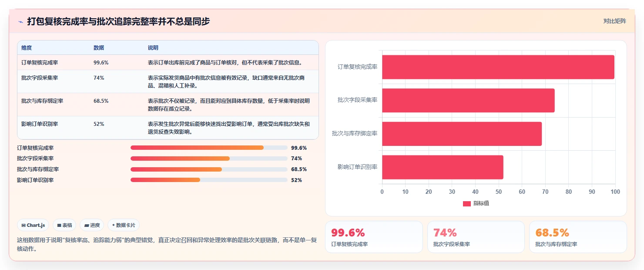Click the 数据 column header
644x270 pixels.
[99, 48]
